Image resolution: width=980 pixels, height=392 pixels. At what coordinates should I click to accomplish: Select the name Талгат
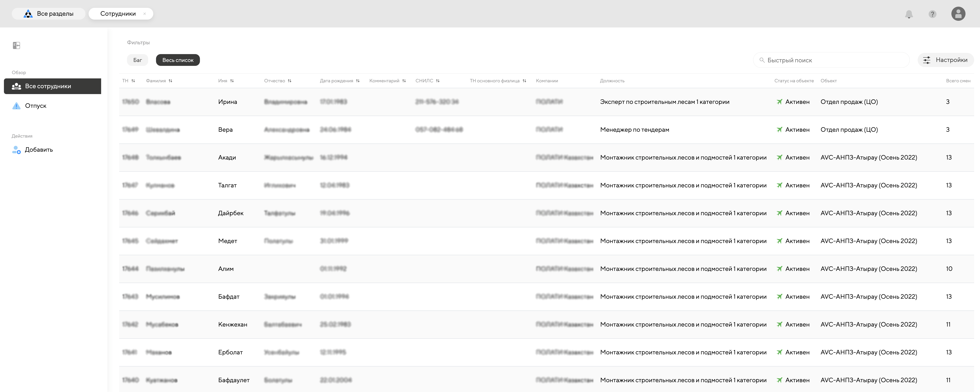[x=228, y=185]
